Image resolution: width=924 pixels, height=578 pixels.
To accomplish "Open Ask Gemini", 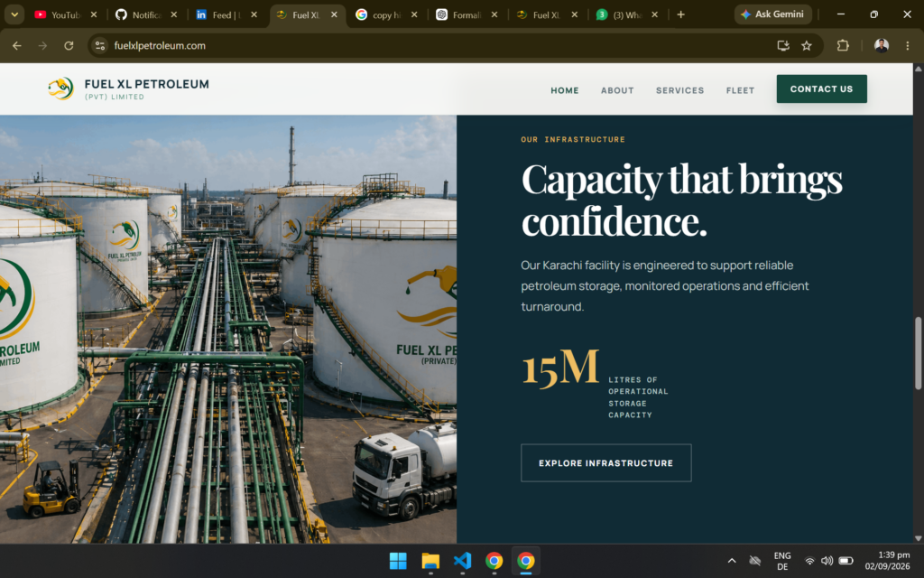I will [x=772, y=14].
